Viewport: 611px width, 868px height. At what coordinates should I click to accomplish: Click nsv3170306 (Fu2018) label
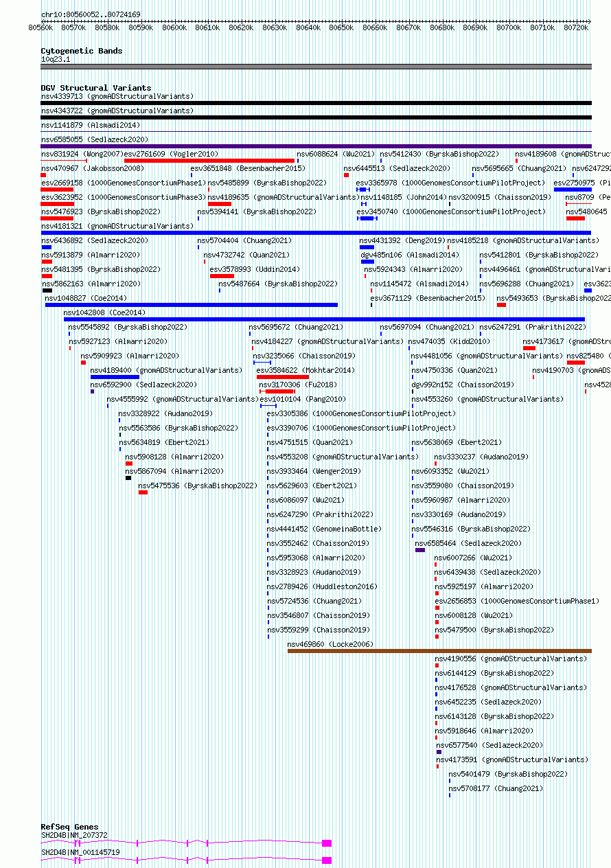[x=299, y=385]
